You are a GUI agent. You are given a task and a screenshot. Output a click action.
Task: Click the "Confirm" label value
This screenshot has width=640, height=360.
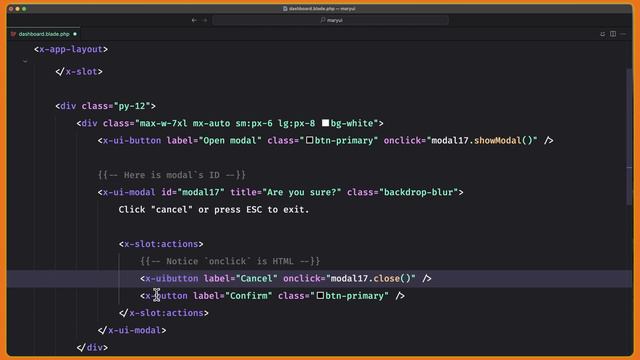coord(249,296)
